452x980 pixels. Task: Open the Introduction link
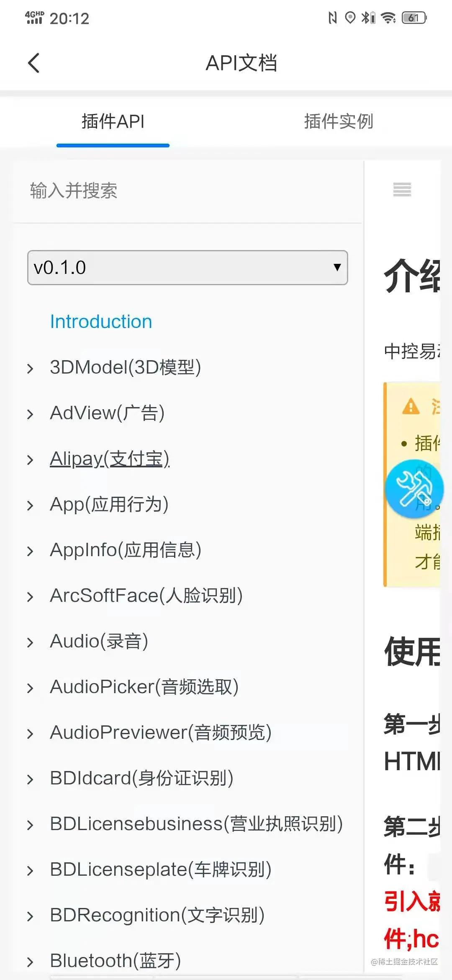(101, 322)
